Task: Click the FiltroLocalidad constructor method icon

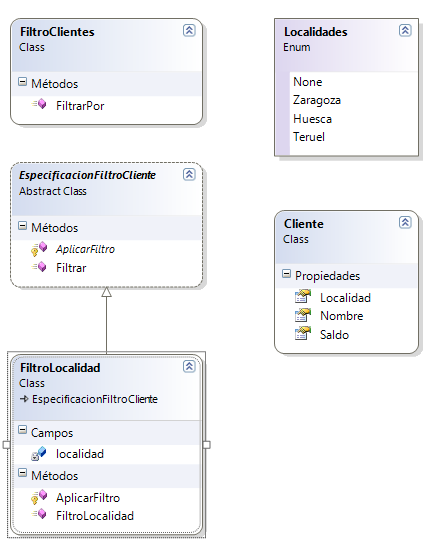Action: point(39,514)
